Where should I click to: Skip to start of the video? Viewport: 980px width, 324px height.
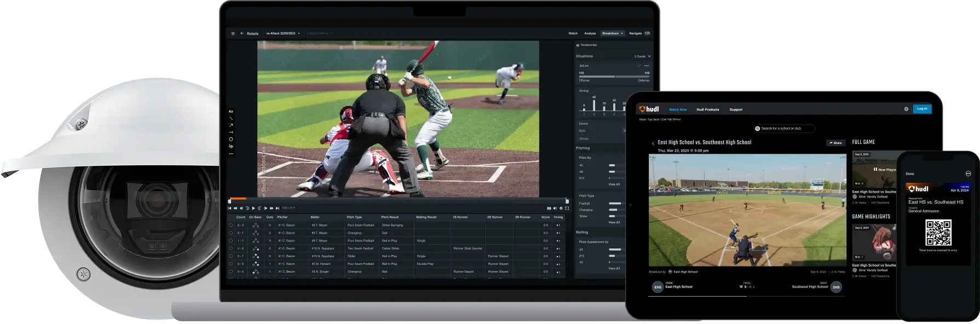pos(229,208)
